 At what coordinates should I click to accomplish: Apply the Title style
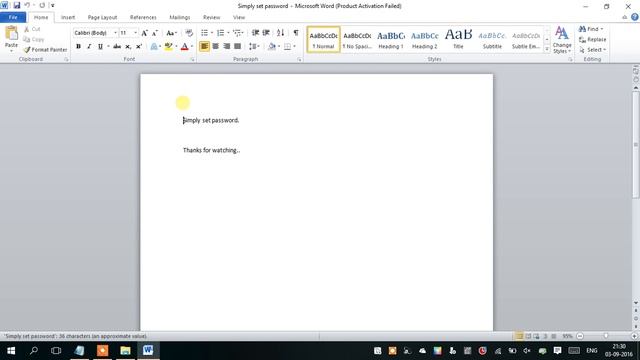coord(458,40)
